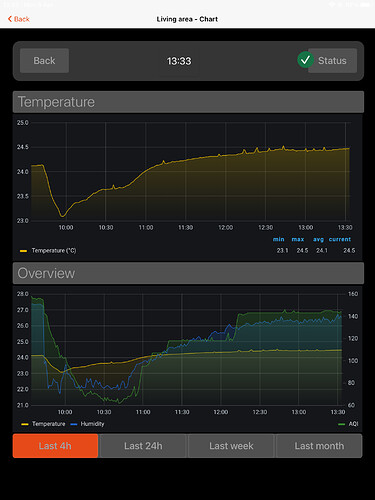Sort legend by the min column
This screenshot has height=500, width=375.
coord(279,239)
